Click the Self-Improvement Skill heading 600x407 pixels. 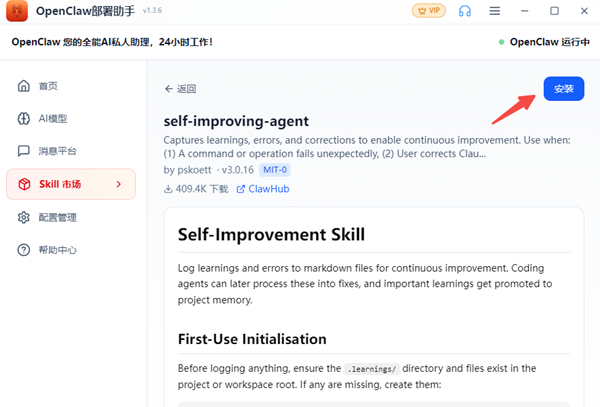click(x=271, y=234)
